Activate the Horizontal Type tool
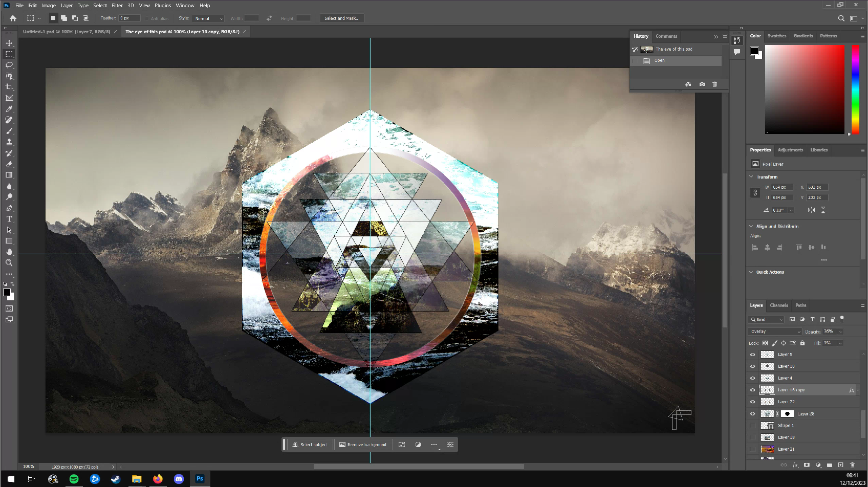Viewport: 868px width, 487px height. coord(9,219)
